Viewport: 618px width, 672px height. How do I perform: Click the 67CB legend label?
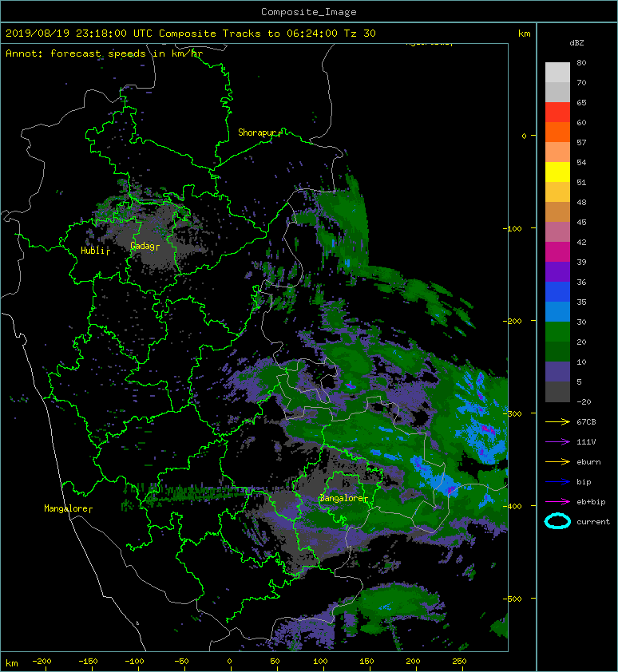586,421
